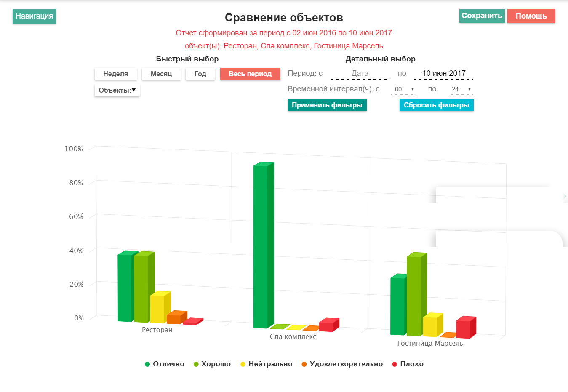The image size is (568, 392).
Task: Select the Год quick period
Action: 200,74
